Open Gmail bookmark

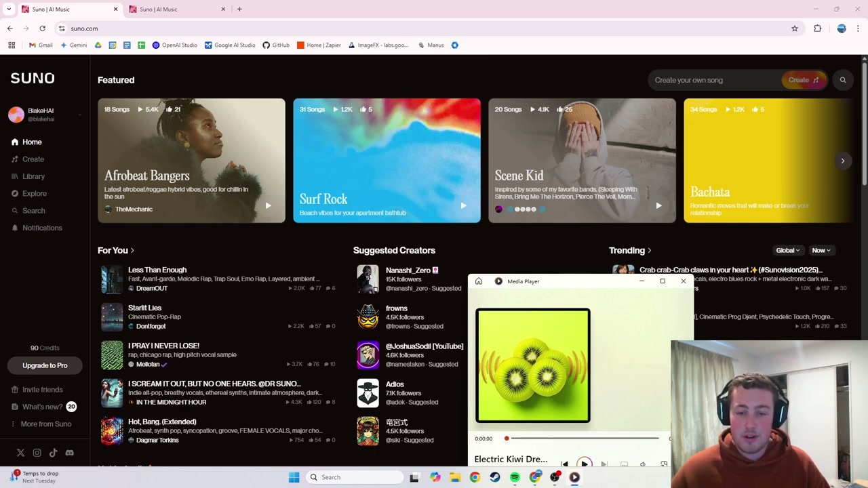(41, 45)
